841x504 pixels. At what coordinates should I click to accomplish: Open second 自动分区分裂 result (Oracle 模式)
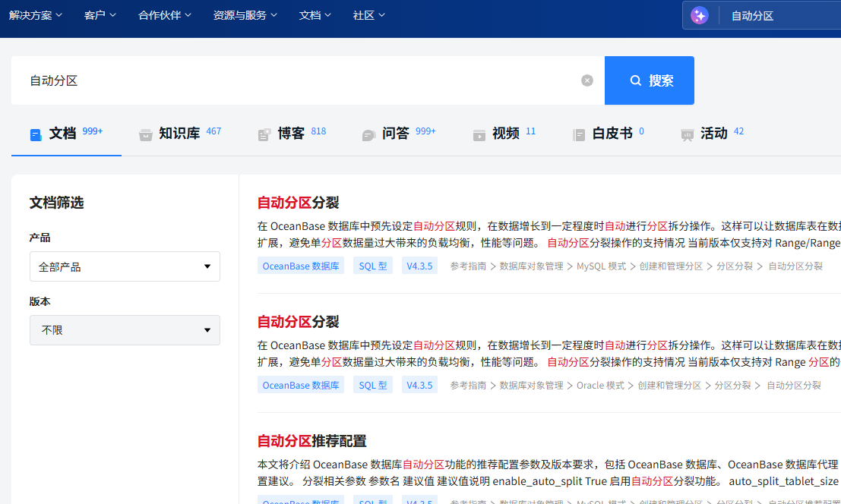coord(299,322)
